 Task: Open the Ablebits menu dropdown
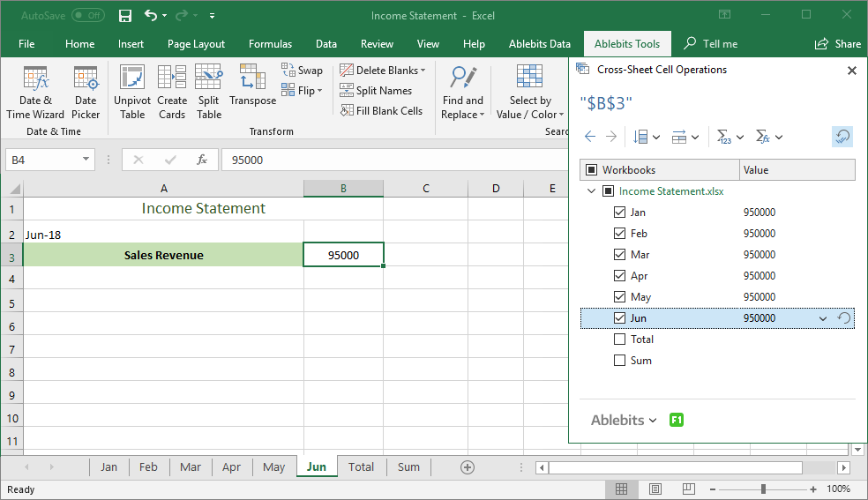pyautogui.click(x=624, y=421)
